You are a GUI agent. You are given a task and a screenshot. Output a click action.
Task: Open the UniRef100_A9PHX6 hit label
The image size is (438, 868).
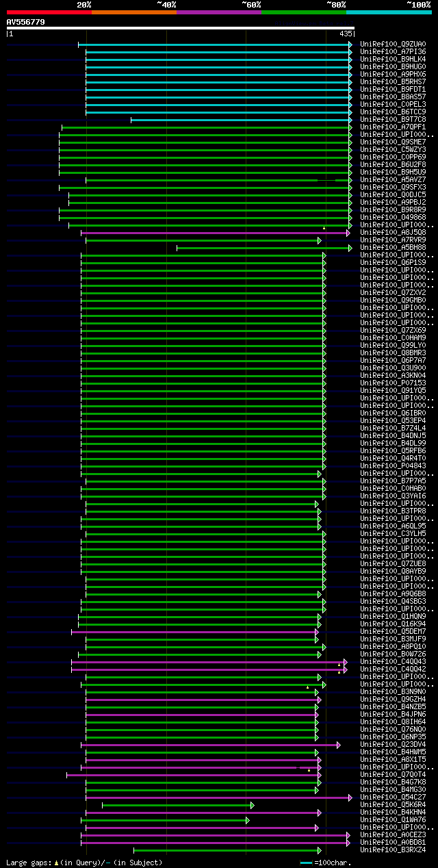point(393,75)
